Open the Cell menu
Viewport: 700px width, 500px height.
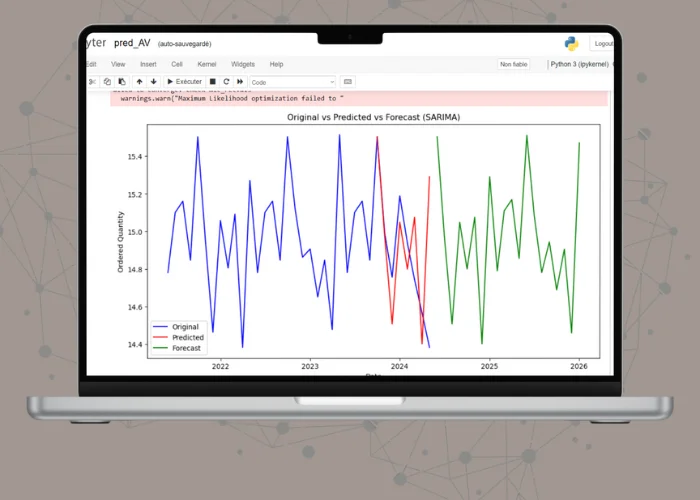(x=176, y=64)
